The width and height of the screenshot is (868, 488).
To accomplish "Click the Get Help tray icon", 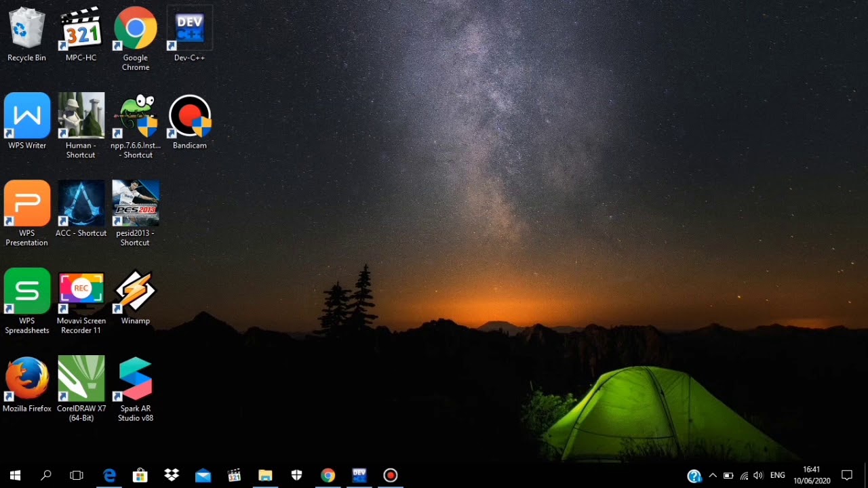I will [x=694, y=476].
